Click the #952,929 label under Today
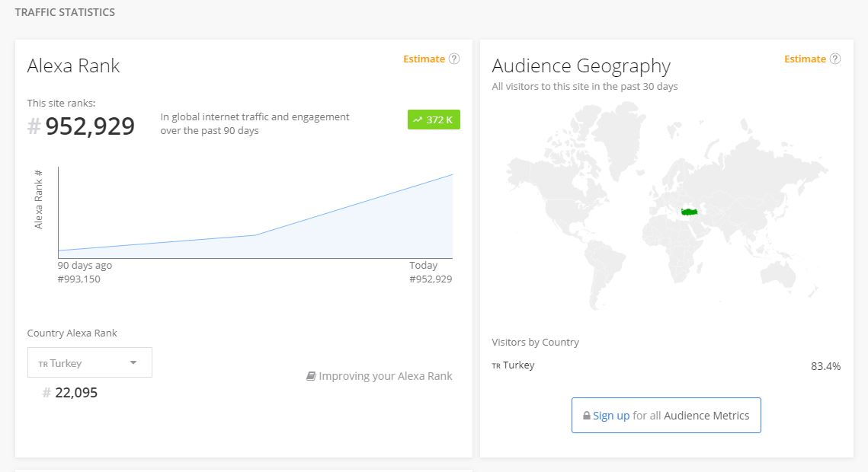The image size is (868, 472). 431,279
